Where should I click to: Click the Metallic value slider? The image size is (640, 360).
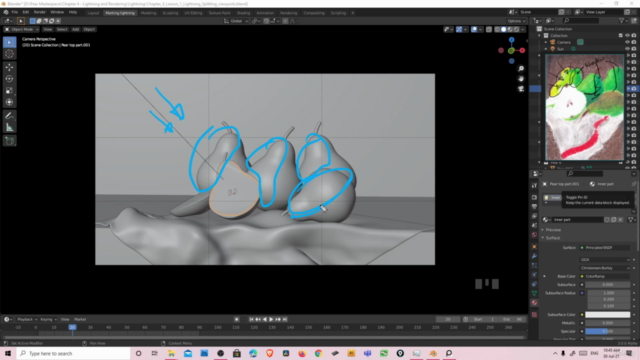(x=608, y=323)
